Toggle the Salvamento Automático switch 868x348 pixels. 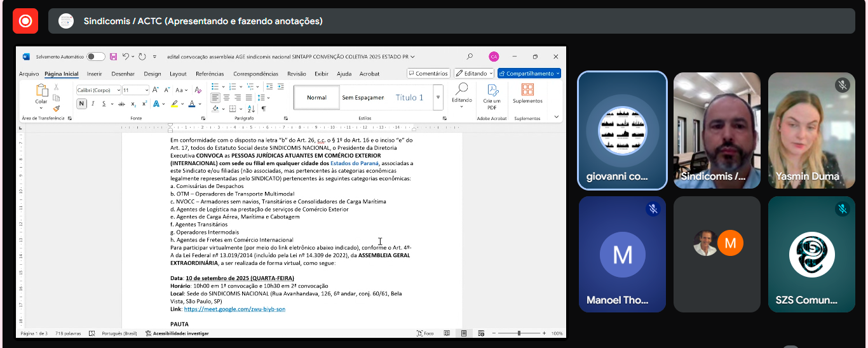pos(96,57)
